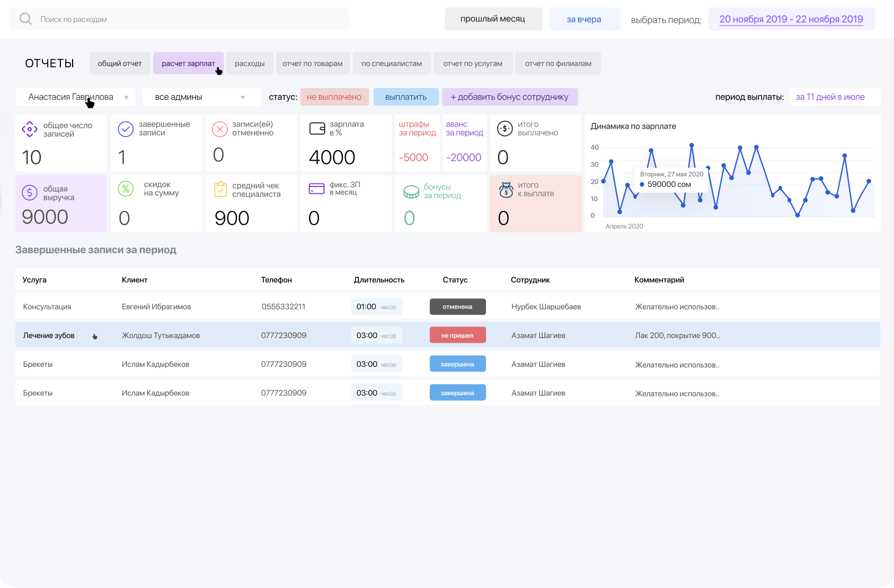Expand the все админы dropdown
Screen dimensions: 894x588
[x=201, y=97]
